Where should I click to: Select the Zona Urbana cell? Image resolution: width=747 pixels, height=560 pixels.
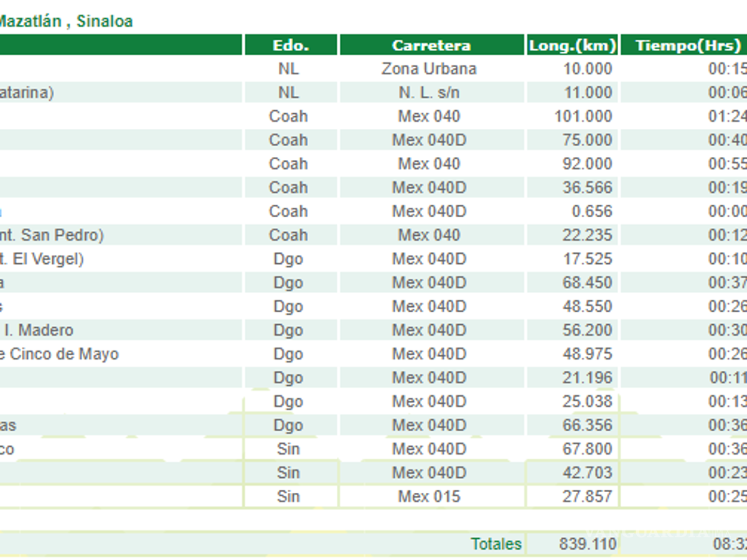pos(429,68)
